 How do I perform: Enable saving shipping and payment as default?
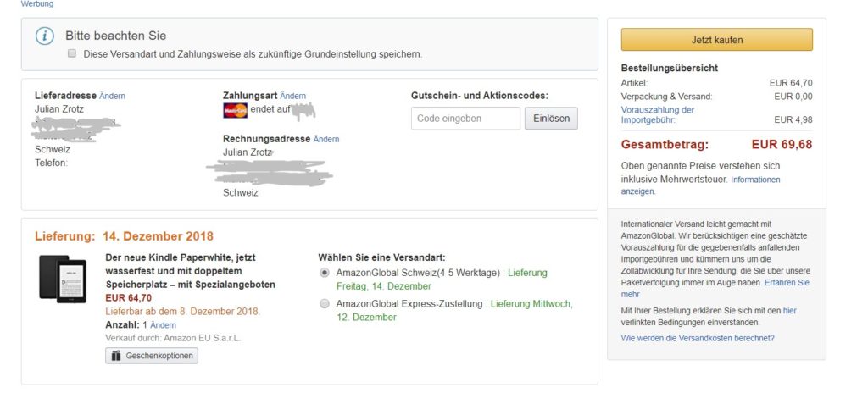[72, 53]
